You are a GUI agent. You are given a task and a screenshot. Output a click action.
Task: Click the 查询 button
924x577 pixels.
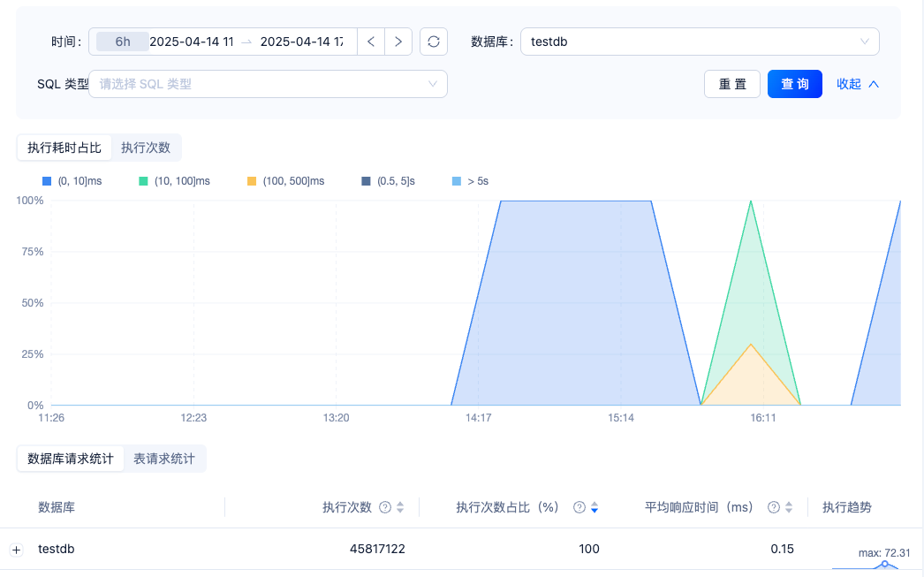click(x=795, y=84)
